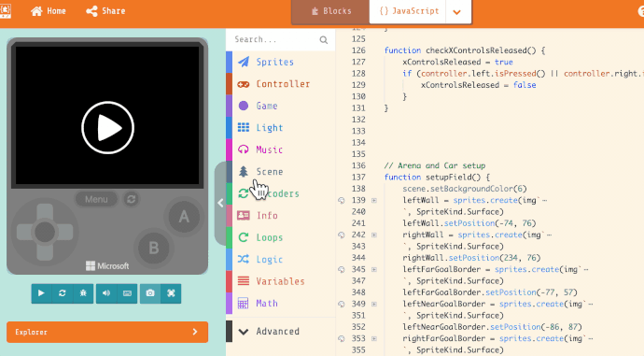Expand folded code at line 353
This screenshot has width=644, height=356.
tap(374, 338)
